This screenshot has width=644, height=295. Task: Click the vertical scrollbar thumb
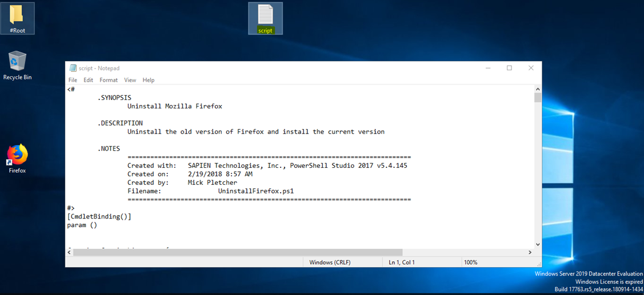(x=538, y=97)
